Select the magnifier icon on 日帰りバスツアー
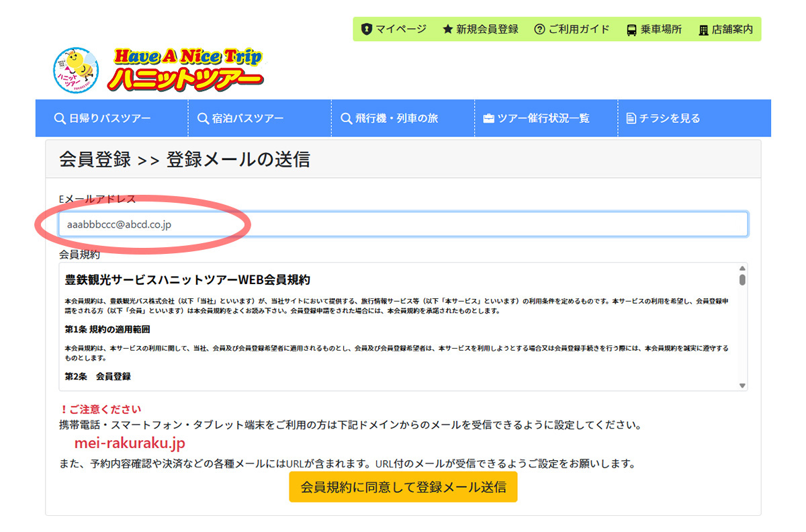Image resolution: width=806 pixels, height=532 pixels. [x=60, y=118]
